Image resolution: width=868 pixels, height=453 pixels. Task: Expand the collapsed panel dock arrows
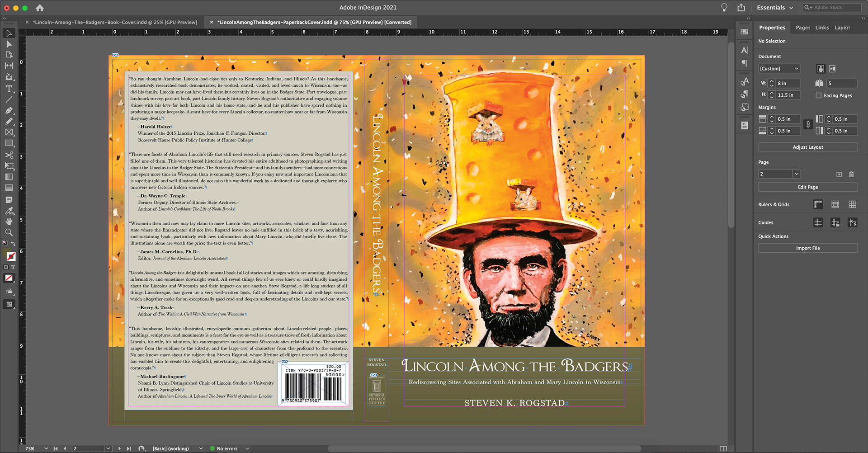click(748, 18)
